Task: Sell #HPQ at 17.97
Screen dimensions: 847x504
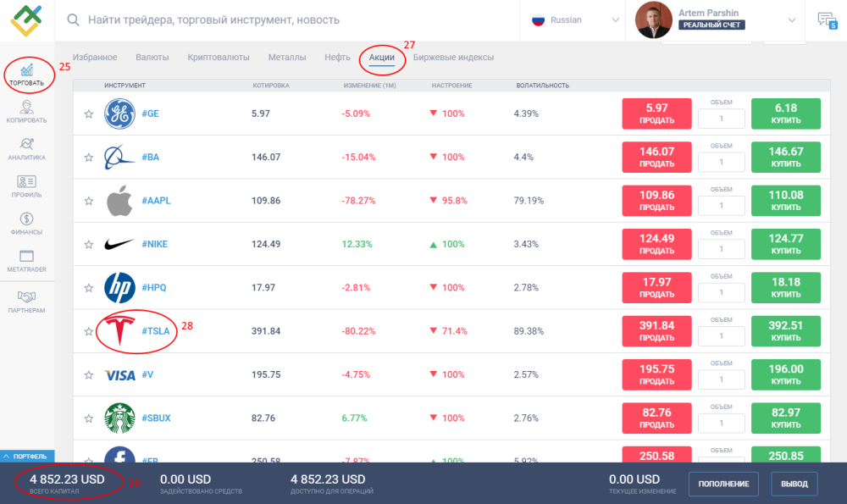Action: pyautogui.click(x=657, y=287)
